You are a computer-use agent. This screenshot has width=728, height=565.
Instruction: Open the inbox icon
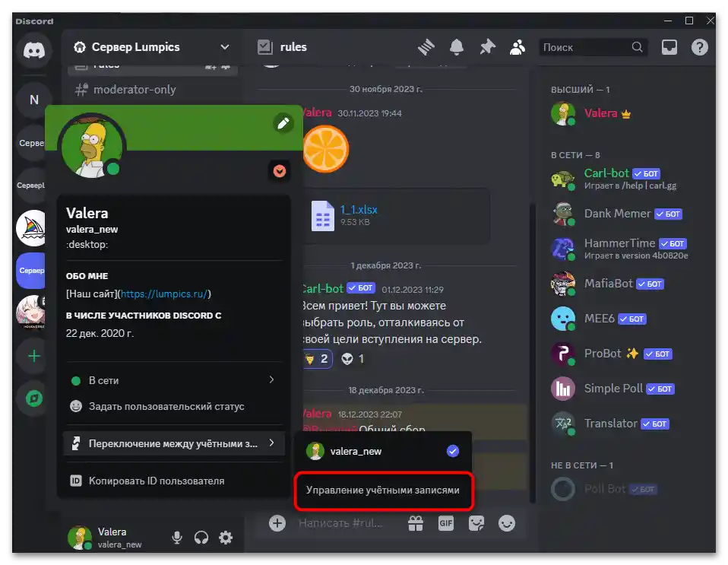[669, 47]
